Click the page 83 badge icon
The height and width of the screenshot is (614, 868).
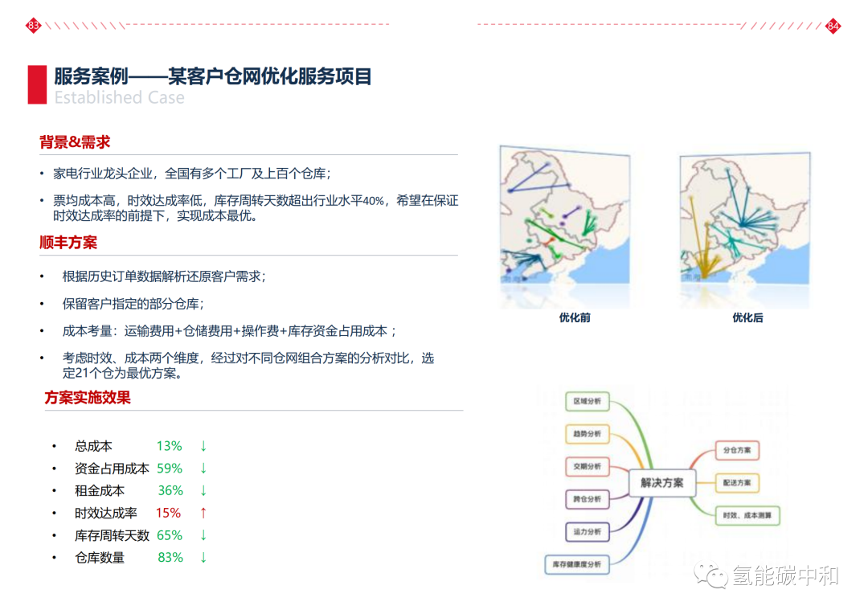click(33, 26)
